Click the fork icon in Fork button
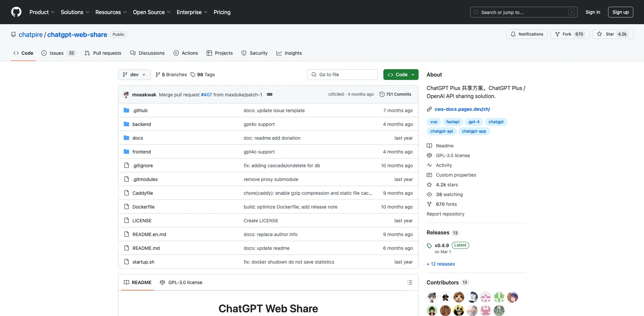 pos(557,34)
